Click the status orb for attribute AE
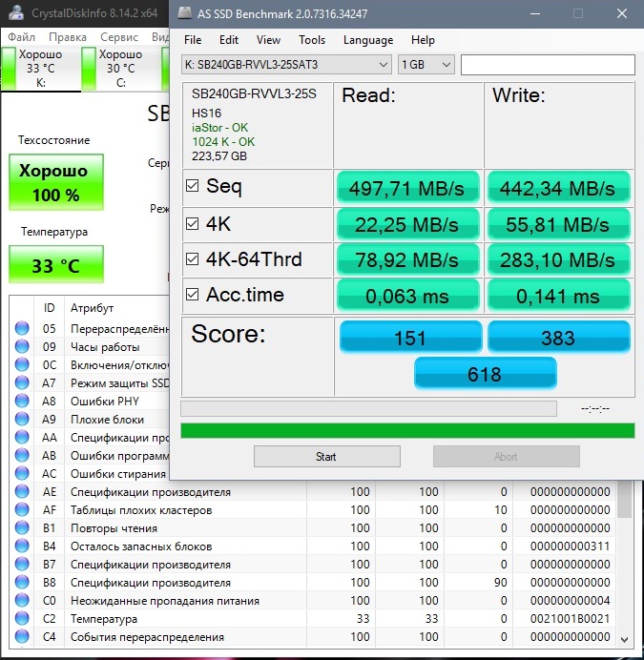 [22, 491]
